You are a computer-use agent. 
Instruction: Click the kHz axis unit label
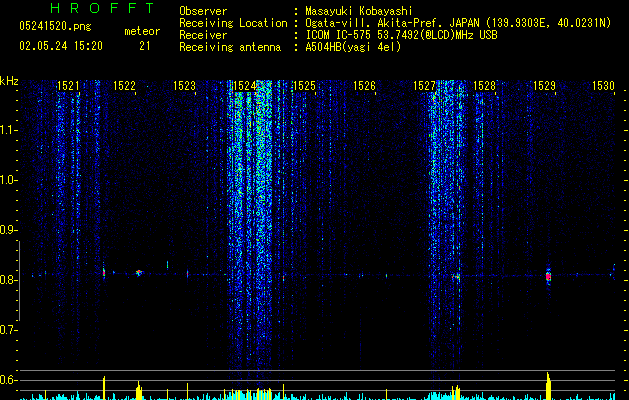click(9, 81)
